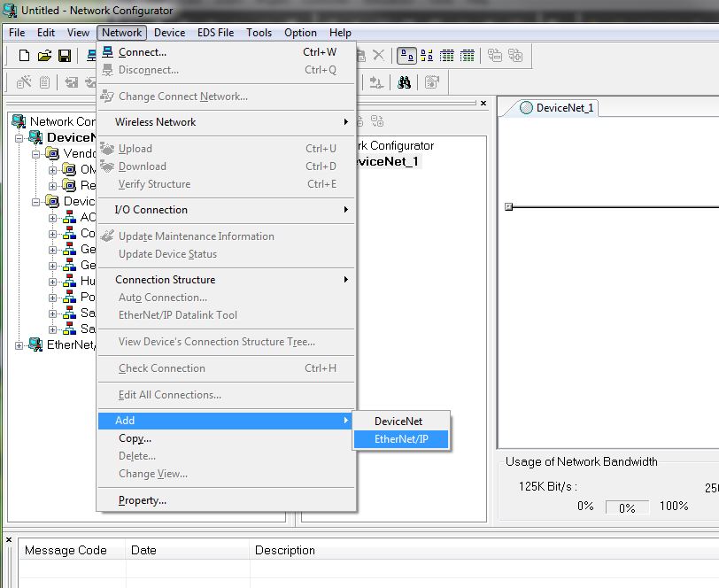Select DeviceNet in Add submenu
Viewport: 719px width, 588px height.
pos(401,421)
